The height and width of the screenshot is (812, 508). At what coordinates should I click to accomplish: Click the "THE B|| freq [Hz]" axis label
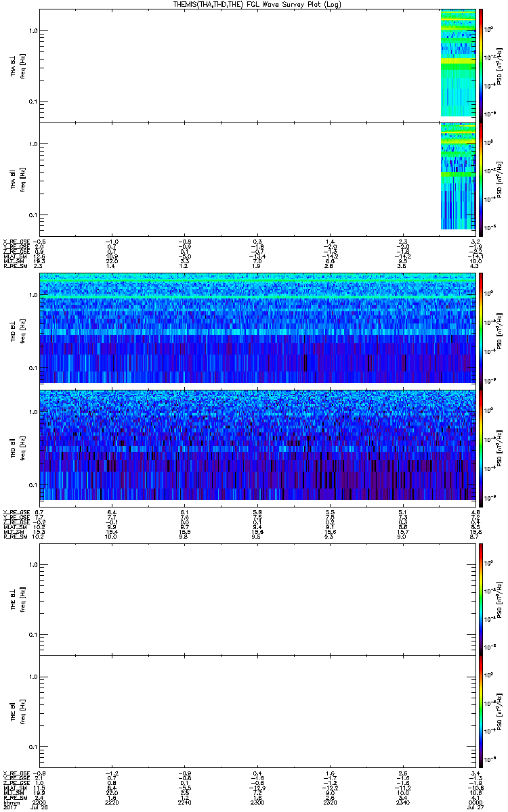click(17, 712)
